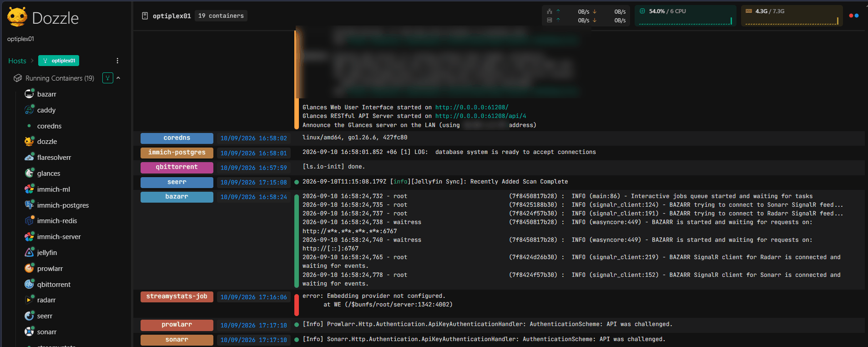Select the glances container icon
Viewport: 868px width, 347px height.
click(29, 173)
